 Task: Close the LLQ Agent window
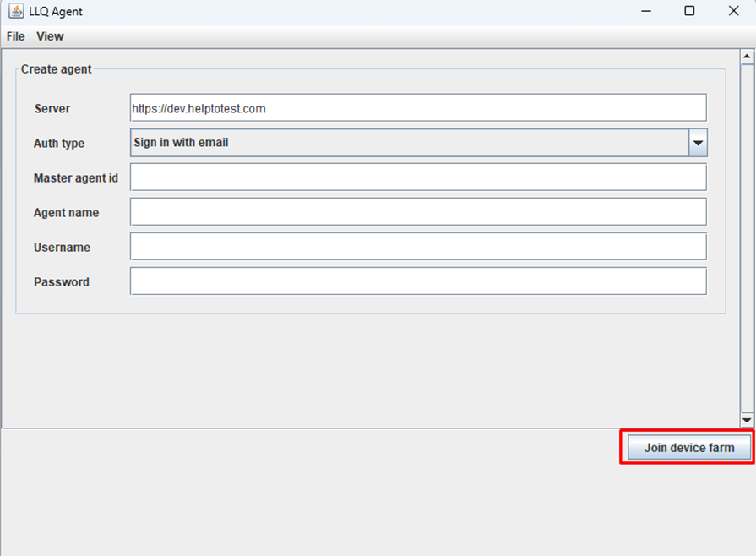click(733, 12)
